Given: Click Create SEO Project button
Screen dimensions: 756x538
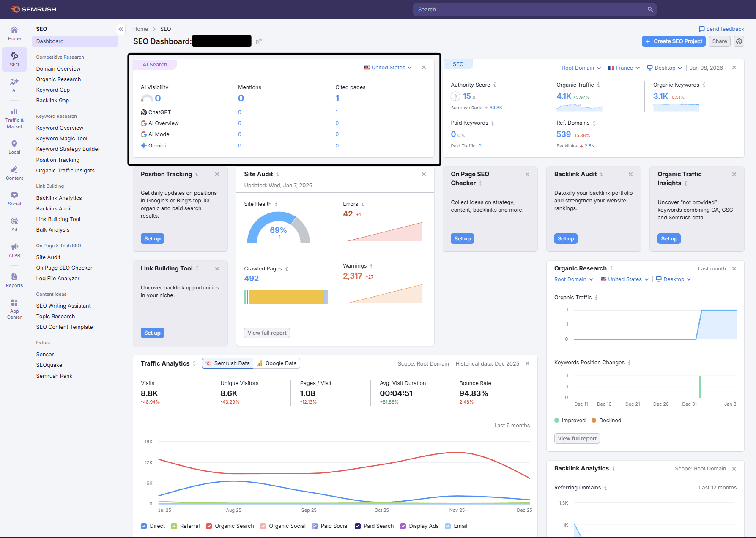Looking at the screenshot, I should [x=674, y=41].
